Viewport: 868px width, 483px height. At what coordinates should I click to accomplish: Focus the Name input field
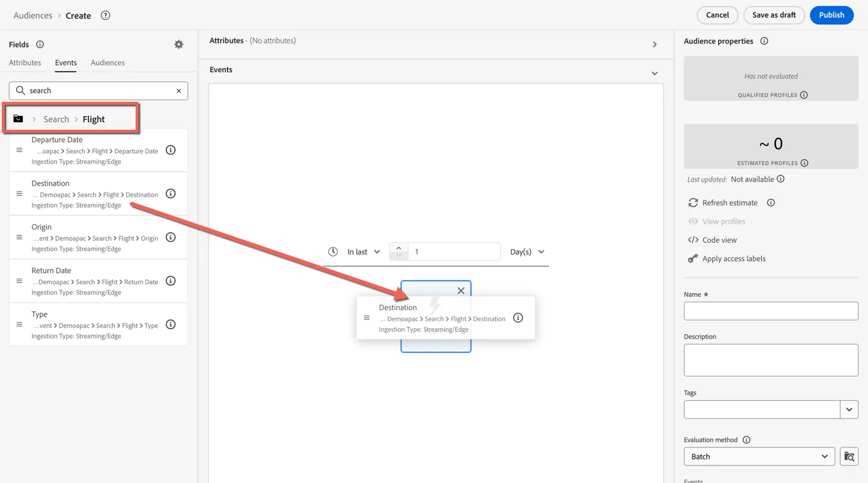[771, 311]
